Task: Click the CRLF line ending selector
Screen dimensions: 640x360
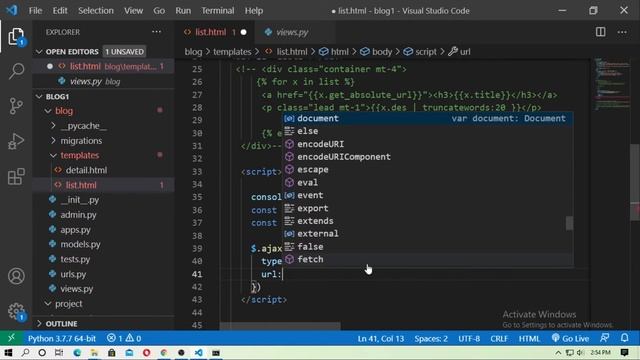Action: [x=499, y=338]
